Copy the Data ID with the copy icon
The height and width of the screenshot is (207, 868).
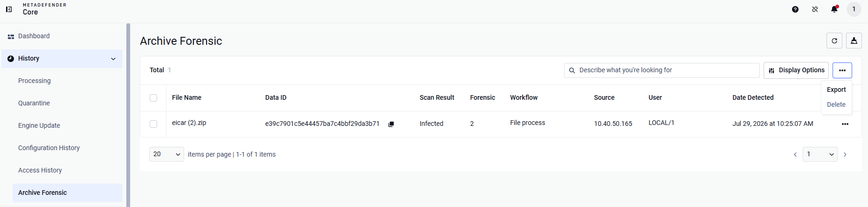[391, 124]
